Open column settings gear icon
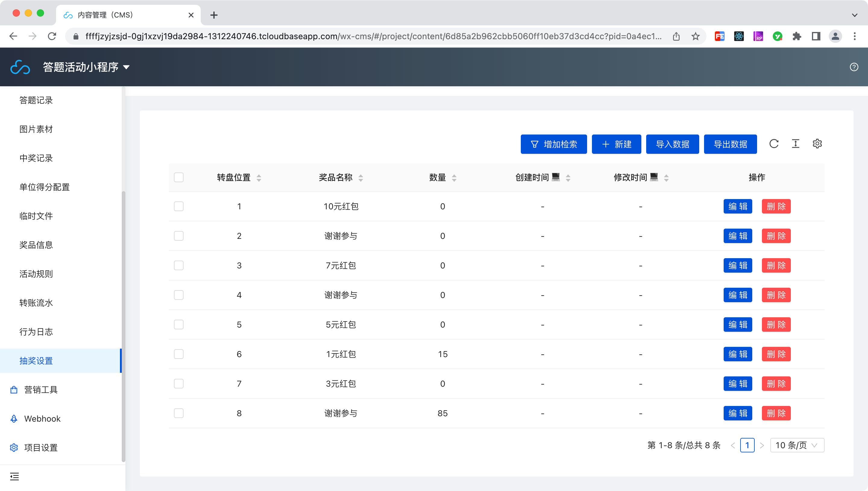This screenshot has width=868, height=491. pyautogui.click(x=817, y=144)
